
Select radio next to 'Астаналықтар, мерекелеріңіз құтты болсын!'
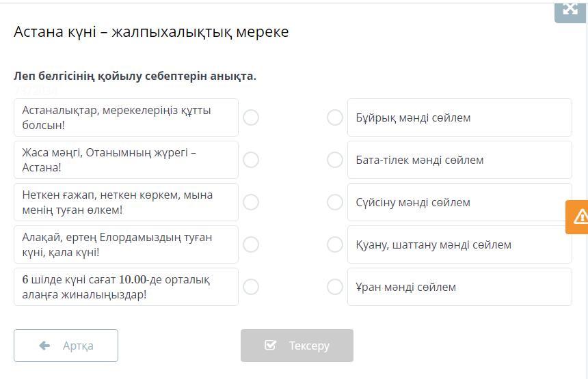251,117
